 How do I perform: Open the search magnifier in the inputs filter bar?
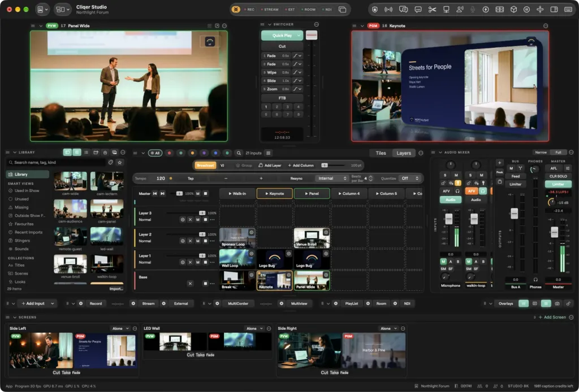tap(239, 153)
